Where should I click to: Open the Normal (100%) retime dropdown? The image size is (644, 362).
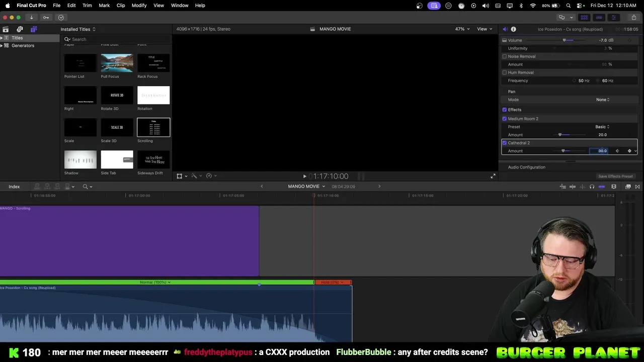pos(155,282)
